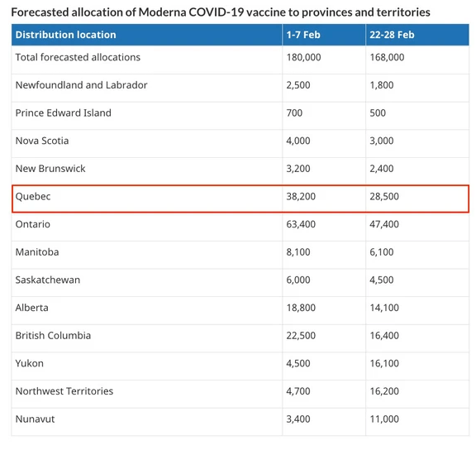Select Saskatchewan's 6,000 value
This screenshot has width=476, height=450.
(x=298, y=280)
